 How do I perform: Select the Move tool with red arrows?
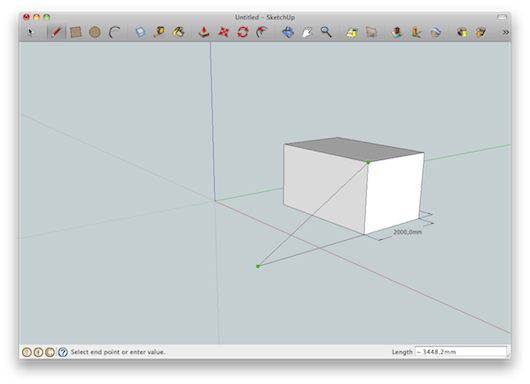223,32
